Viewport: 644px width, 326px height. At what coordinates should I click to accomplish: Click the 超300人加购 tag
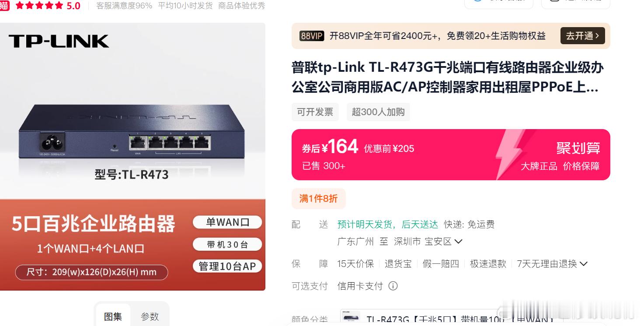(x=378, y=112)
